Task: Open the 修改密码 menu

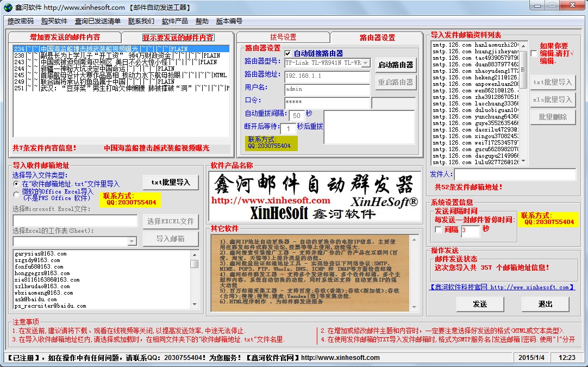Action: coord(20,21)
